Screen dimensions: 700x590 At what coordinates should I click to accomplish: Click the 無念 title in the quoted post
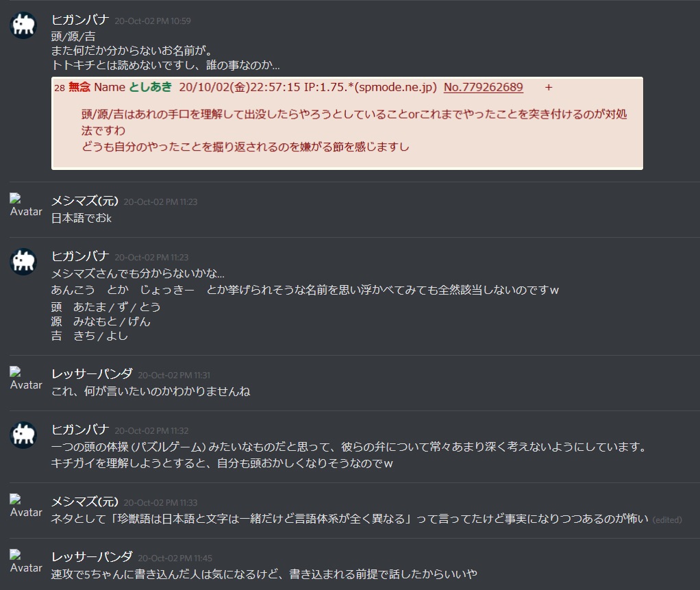tap(79, 87)
